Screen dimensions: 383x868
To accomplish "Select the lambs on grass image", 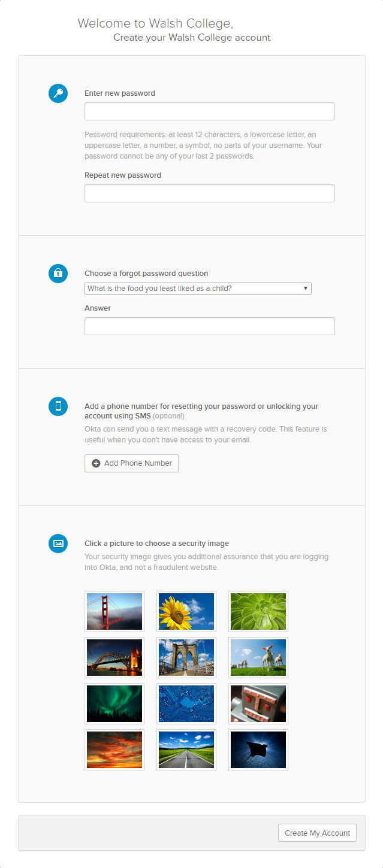I will click(258, 657).
